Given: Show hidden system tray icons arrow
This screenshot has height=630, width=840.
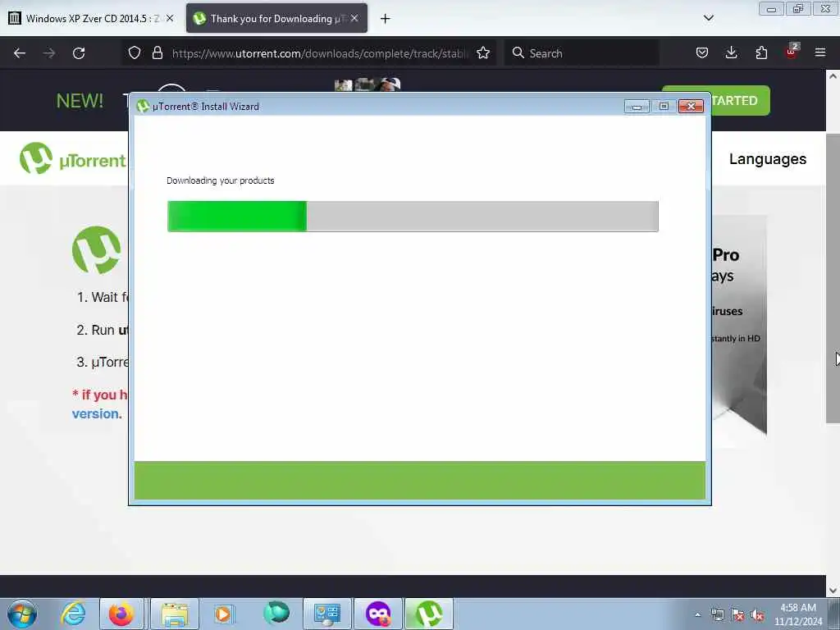Looking at the screenshot, I should 697,615.
